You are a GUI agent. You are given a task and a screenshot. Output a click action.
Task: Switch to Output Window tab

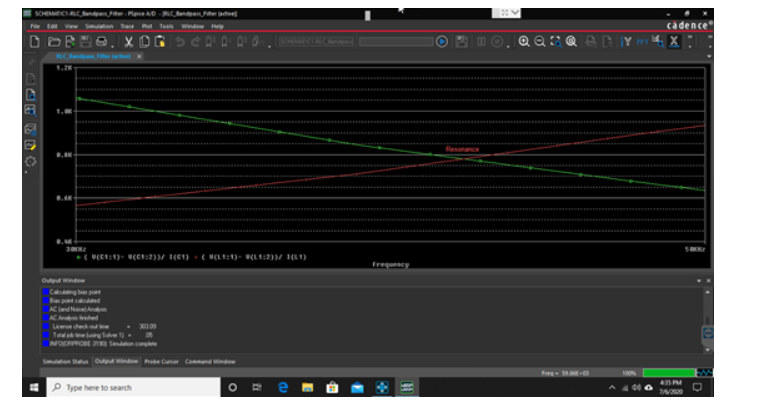point(116,361)
